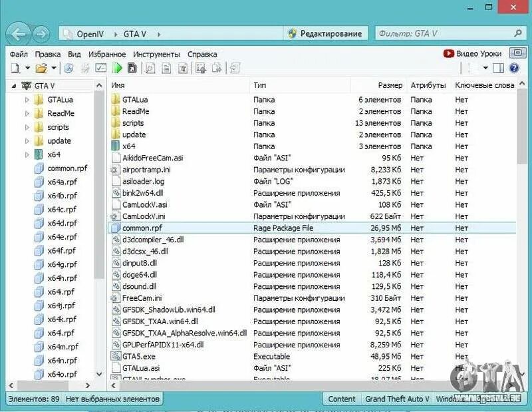
Task: Open the Файл menu
Action: click(x=19, y=55)
